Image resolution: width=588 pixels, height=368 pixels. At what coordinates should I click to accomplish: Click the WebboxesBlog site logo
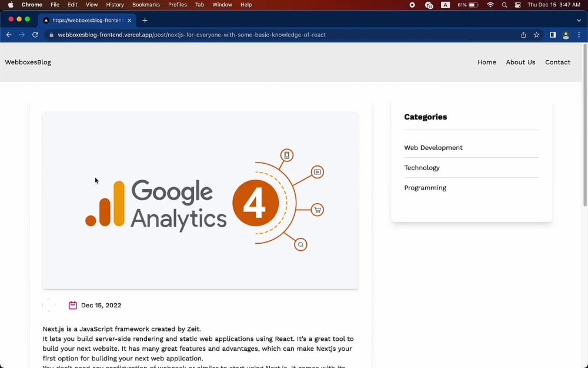(28, 62)
